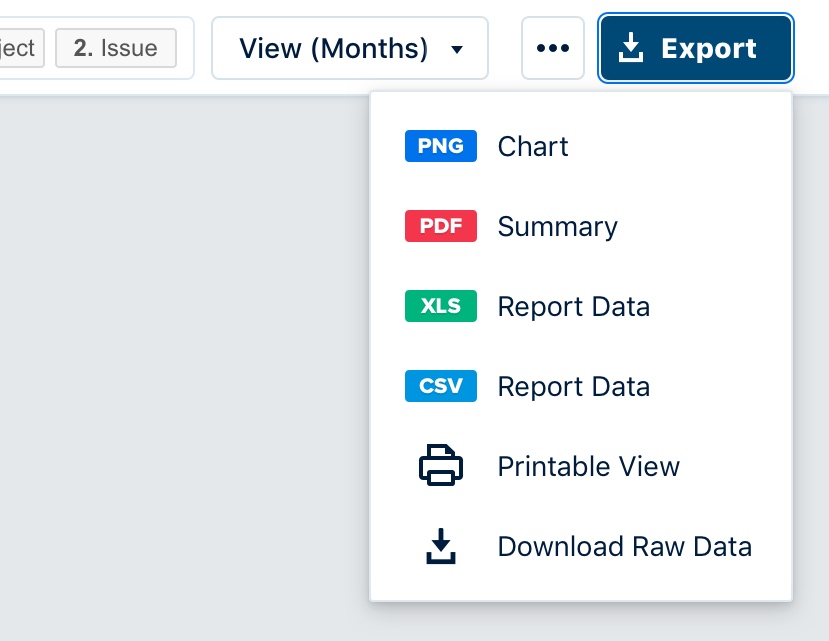Select Download Raw Data option
The width and height of the screenshot is (829, 641).
point(624,546)
